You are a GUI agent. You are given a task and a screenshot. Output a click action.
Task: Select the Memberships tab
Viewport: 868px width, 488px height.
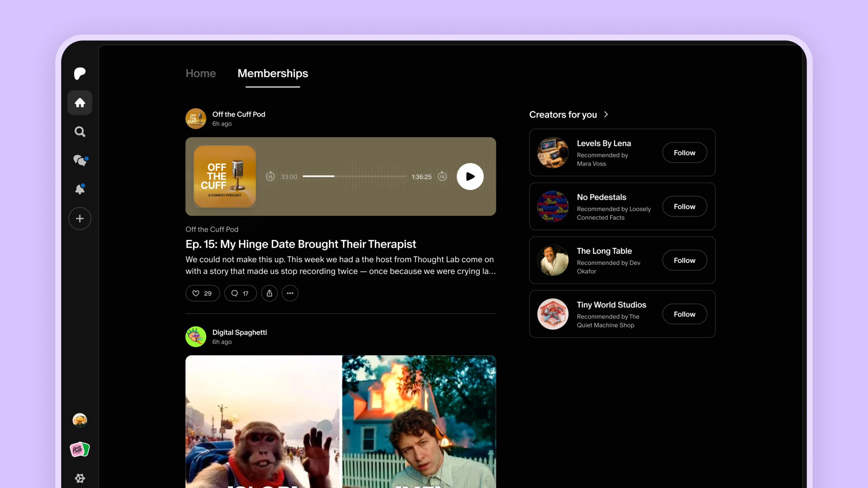tap(273, 73)
